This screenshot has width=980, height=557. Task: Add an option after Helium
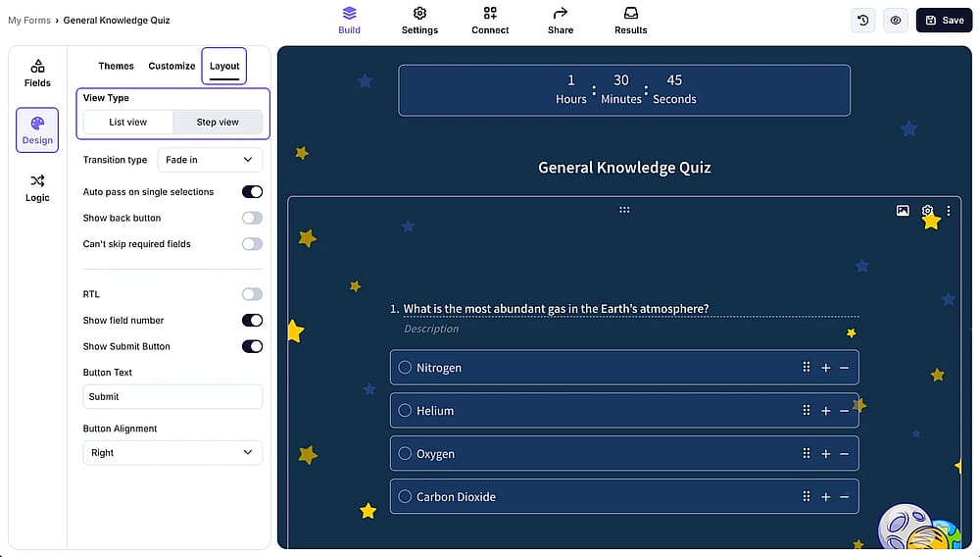click(x=825, y=411)
